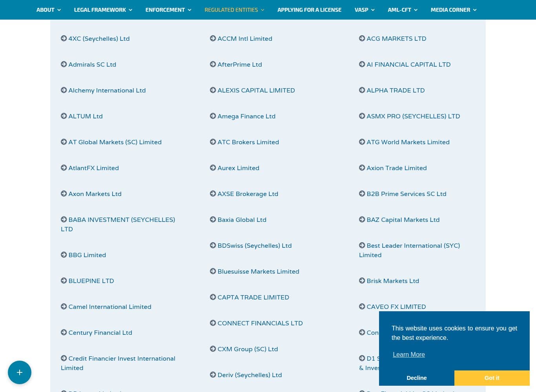Expand the LEGAL FRAMEWORK menu chevron
Image resolution: width=536 pixels, height=392 pixels.
(x=130, y=10)
